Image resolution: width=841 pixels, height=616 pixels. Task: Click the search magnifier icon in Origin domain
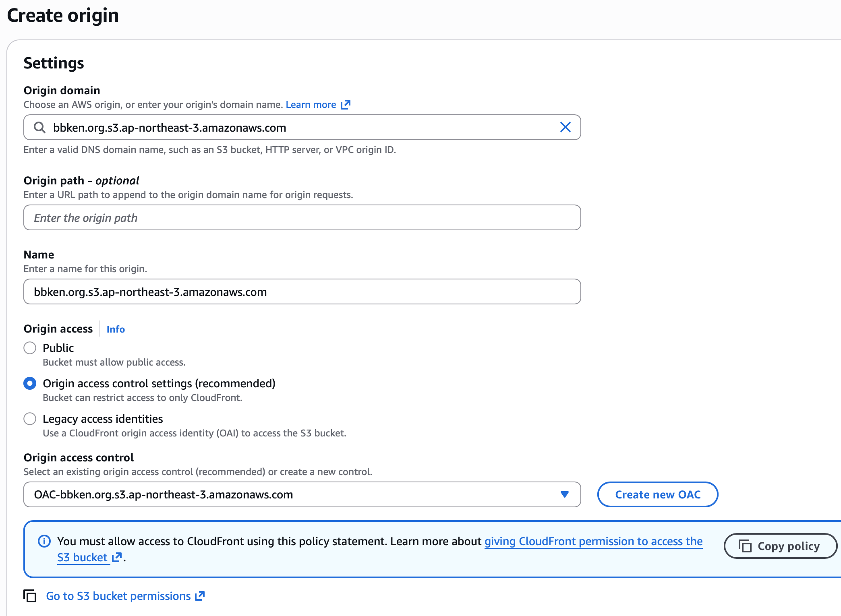39,128
